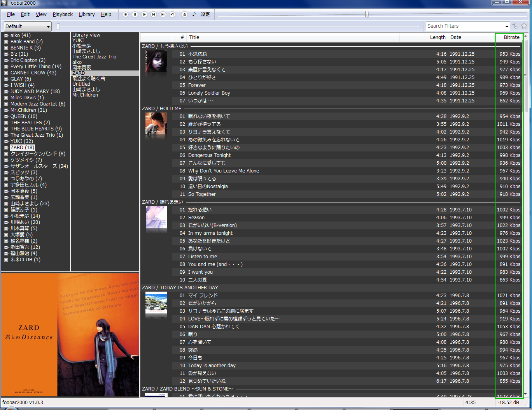532x410 pixels.
Task: Click the Random track playback button
Action: tap(172, 14)
